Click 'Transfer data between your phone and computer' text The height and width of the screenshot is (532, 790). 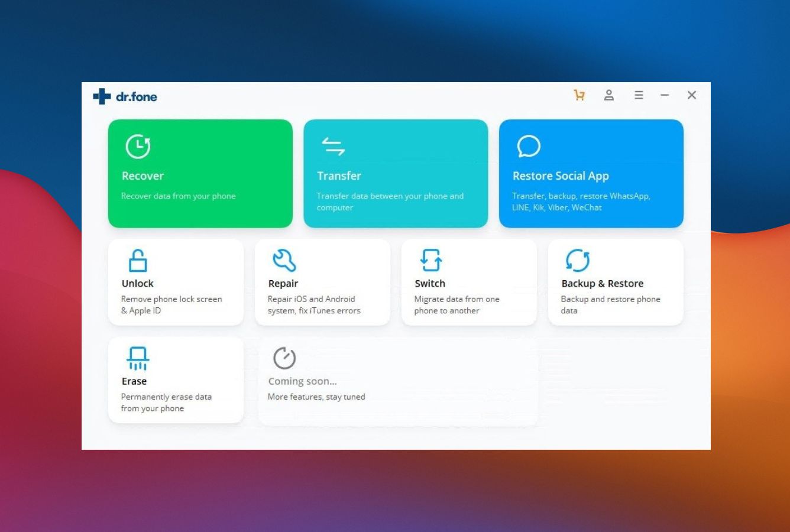[390, 202]
